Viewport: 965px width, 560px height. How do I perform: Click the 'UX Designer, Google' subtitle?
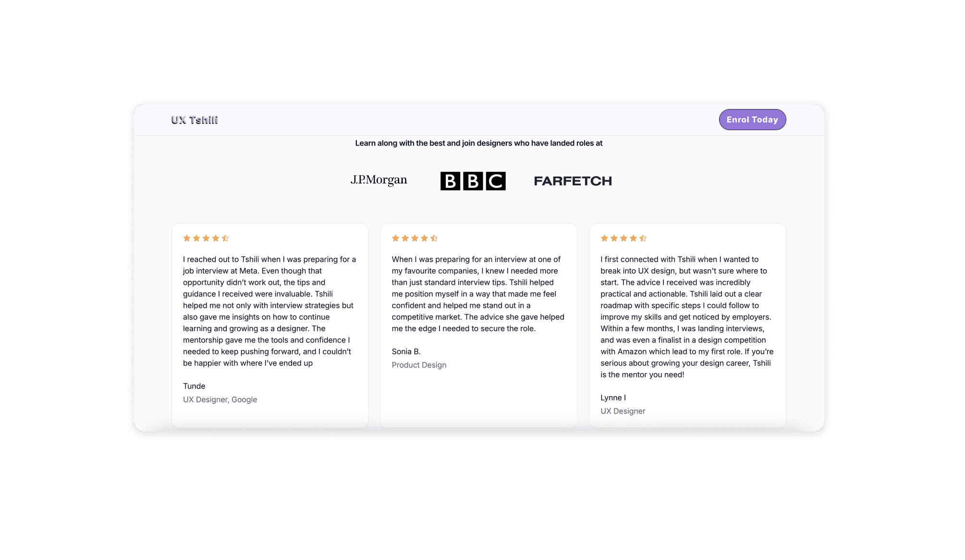pyautogui.click(x=220, y=400)
